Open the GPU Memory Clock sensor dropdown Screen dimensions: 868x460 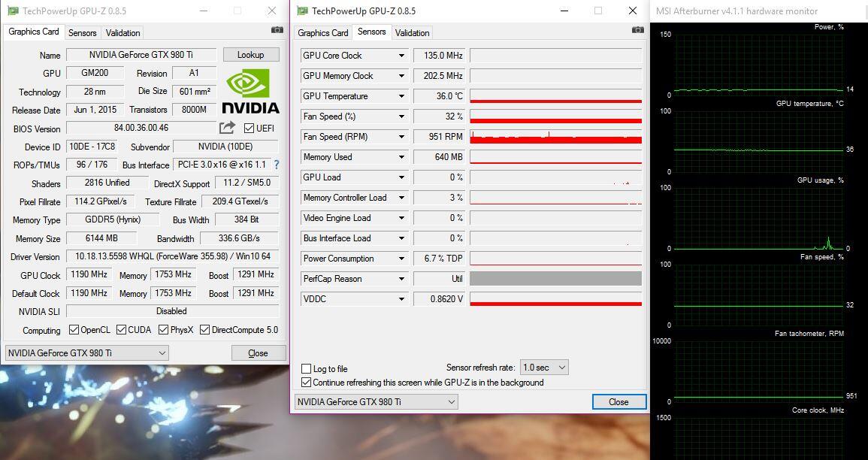tap(402, 76)
